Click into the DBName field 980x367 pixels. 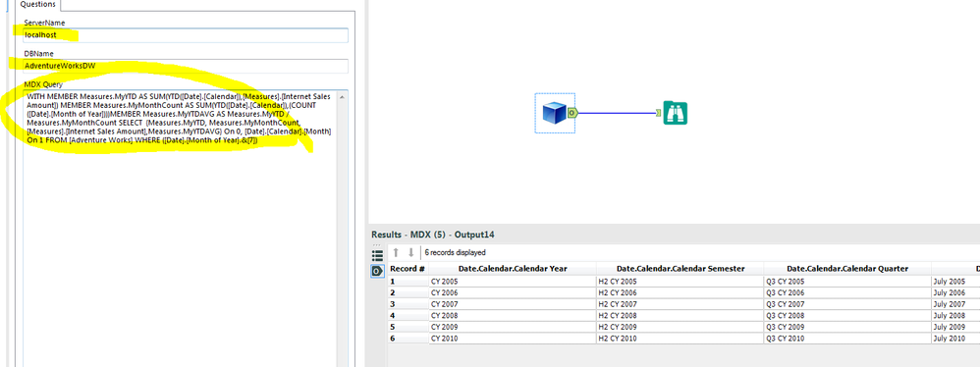(186, 66)
